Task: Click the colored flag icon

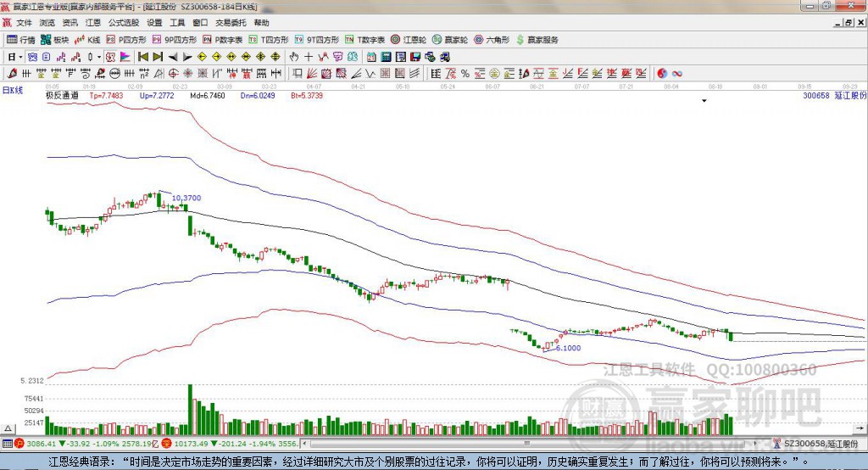Action: click(x=125, y=57)
